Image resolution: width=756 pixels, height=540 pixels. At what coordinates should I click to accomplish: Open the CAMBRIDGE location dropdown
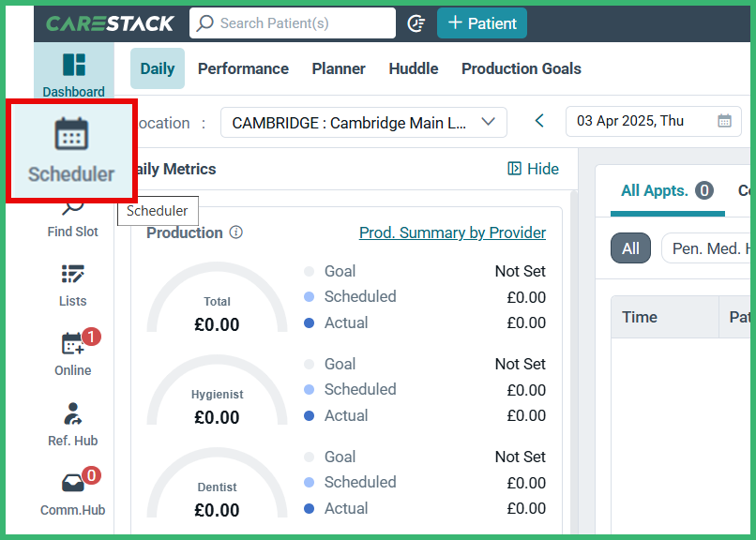pyautogui.click(x=364, y=121)
